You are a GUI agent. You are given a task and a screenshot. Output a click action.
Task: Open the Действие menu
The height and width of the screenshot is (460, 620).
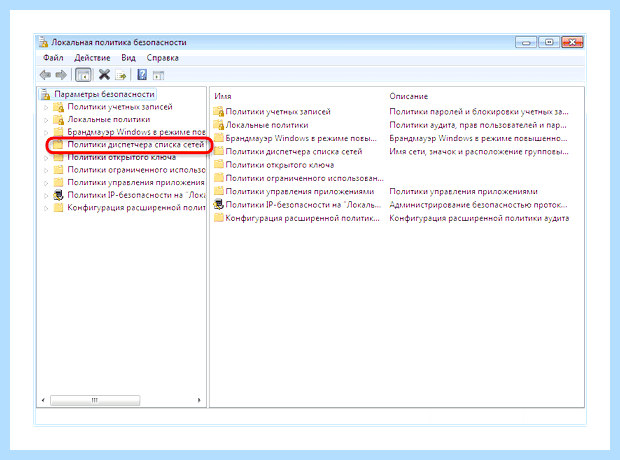(92, 58)
